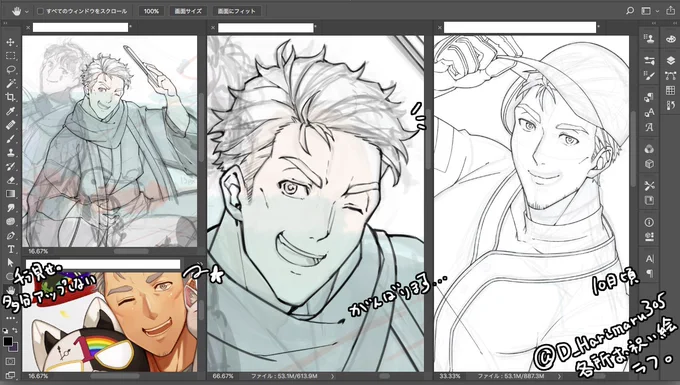
Task: Select the Rectangular Marquee tool
Action: click(10, 56)
